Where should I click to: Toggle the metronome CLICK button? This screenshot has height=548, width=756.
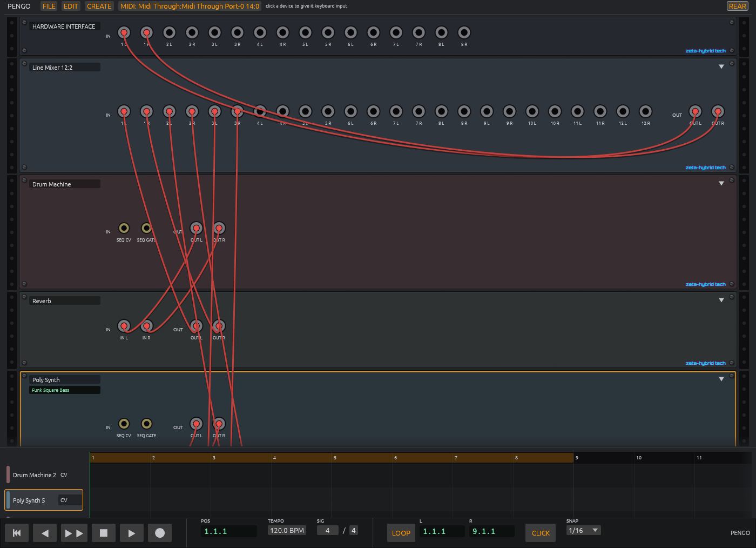pos(541,533)
